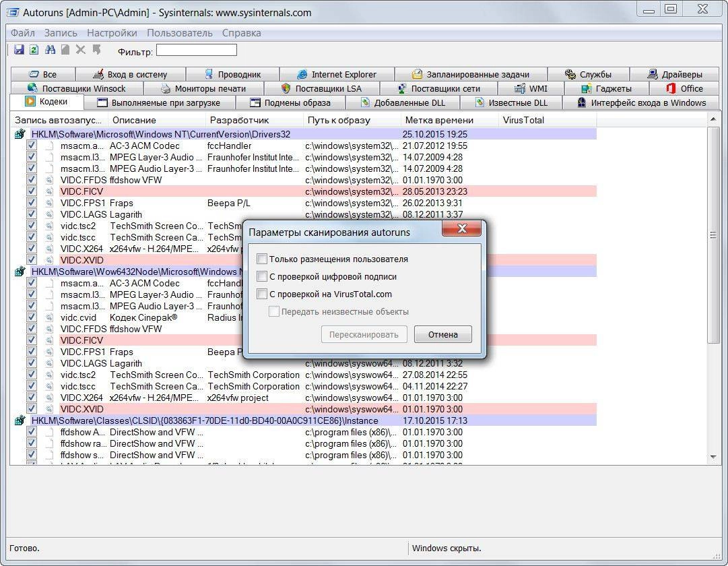Open the Интерфейс входа в Windows tab
The height and width of the screenshot is (566, 728).
tap(641, 102)
